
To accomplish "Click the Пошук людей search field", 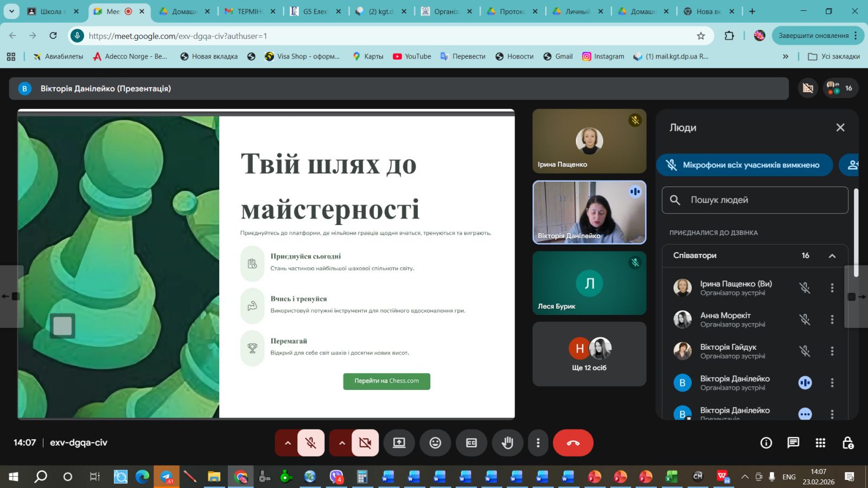I will tap(755, 200).
